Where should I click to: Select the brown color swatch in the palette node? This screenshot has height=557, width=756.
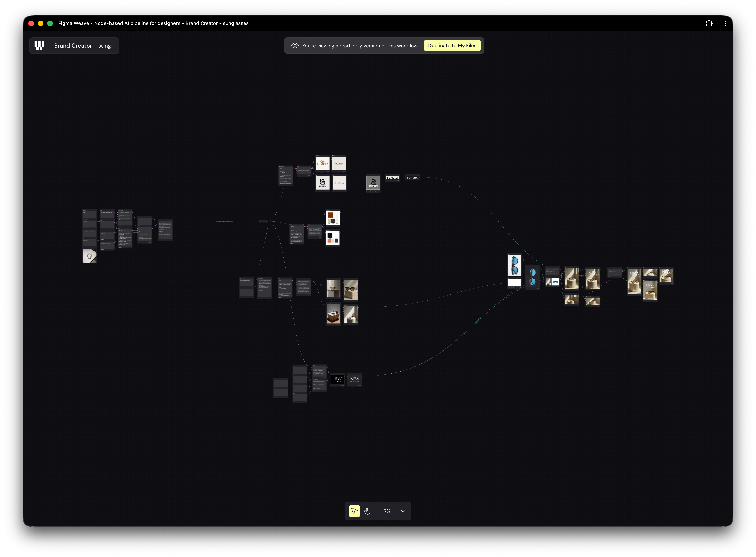click(x=330, y=215)
